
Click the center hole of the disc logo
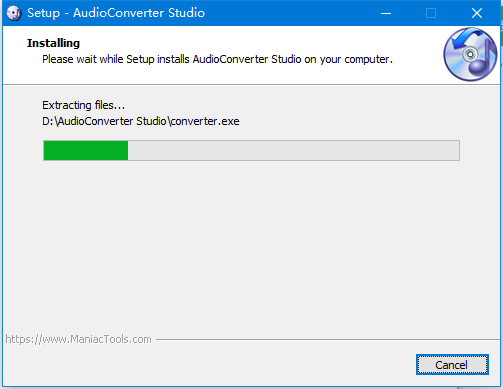[470, 54]
